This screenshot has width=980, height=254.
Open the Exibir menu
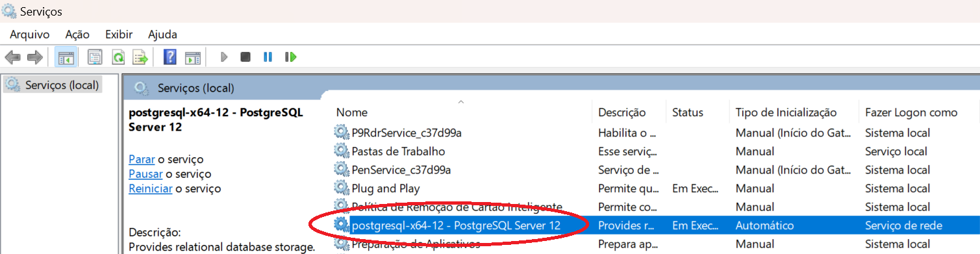[119, 34]
